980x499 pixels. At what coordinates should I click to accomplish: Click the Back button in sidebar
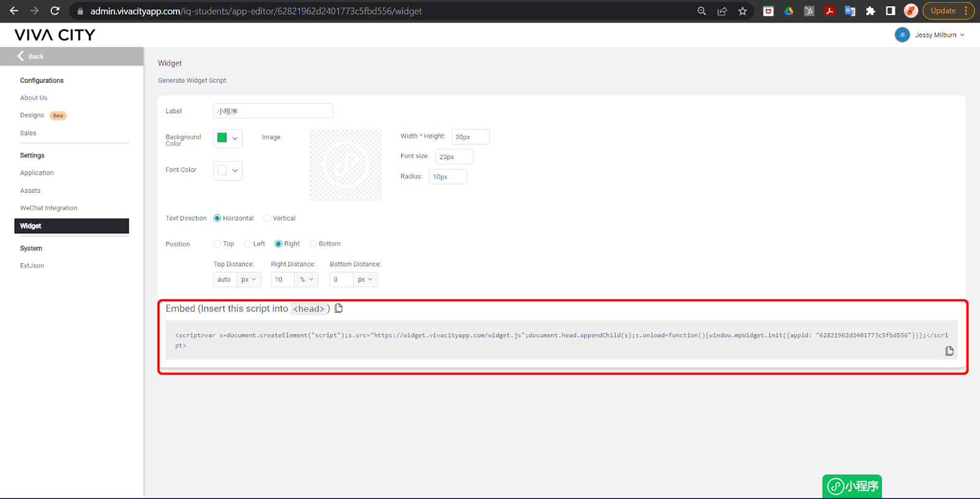pos(72,56)
